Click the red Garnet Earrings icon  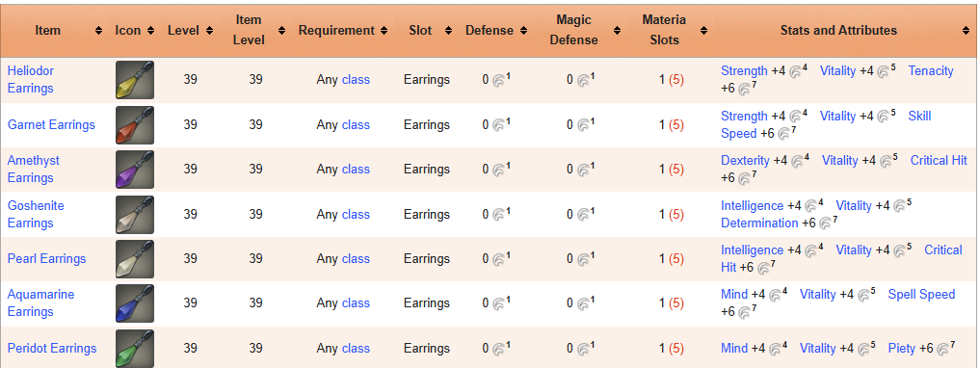pos(135,125)
